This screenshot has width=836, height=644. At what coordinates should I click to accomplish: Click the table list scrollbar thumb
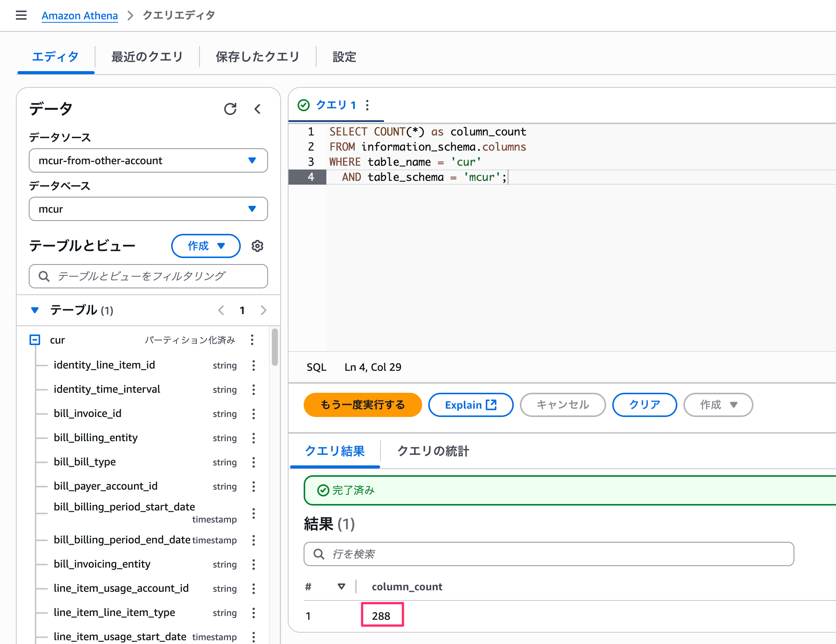click(275, 347)
